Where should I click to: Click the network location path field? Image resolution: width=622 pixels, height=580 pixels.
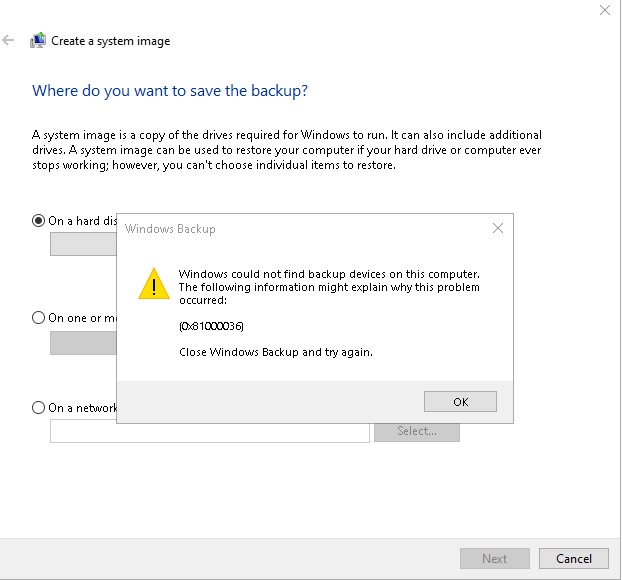tap(209, 432)
